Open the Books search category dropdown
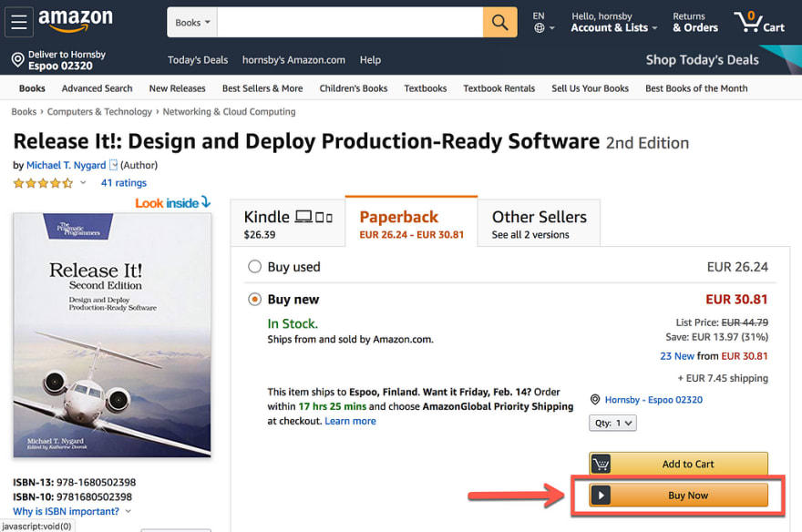 tap(192, 23)
